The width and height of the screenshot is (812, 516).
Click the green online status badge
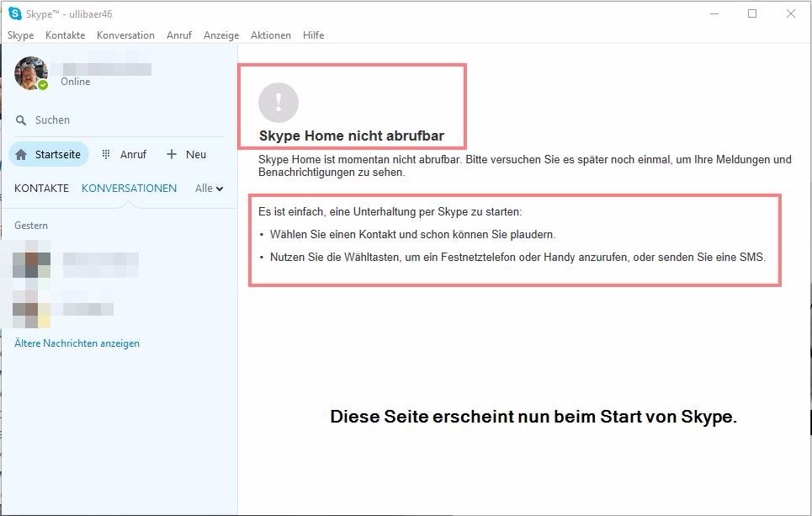pos(43,85)
